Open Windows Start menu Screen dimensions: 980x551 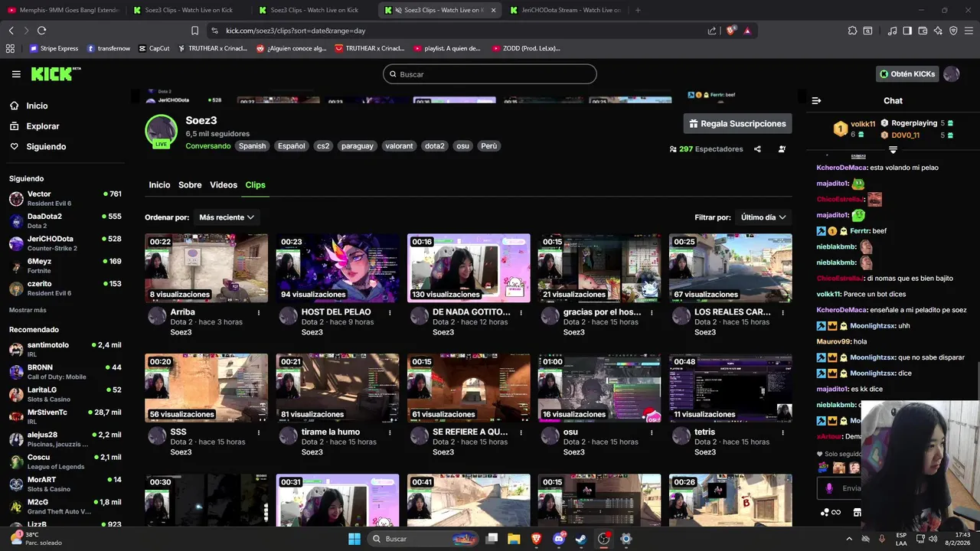[x=354, y=539]
